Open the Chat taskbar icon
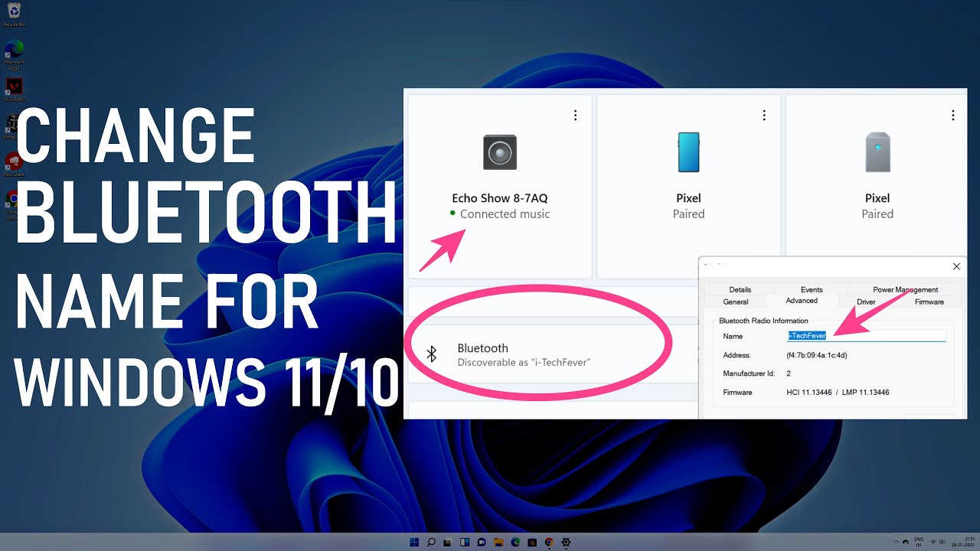Image resolution: width=980 pixels, height=551 pixels. pyautogui.click(x=482, y=542)
